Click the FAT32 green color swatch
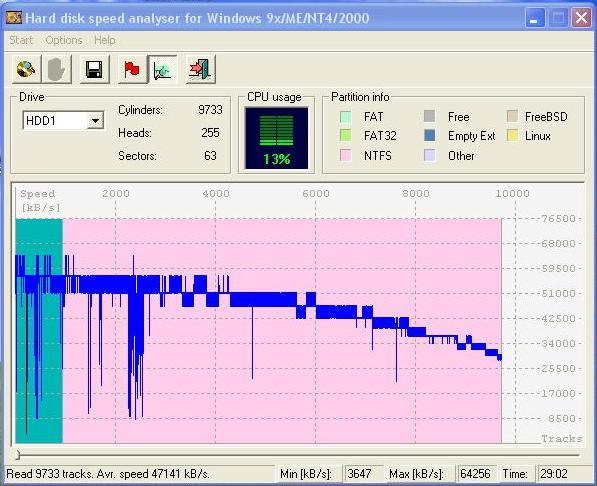 [345, 135]
